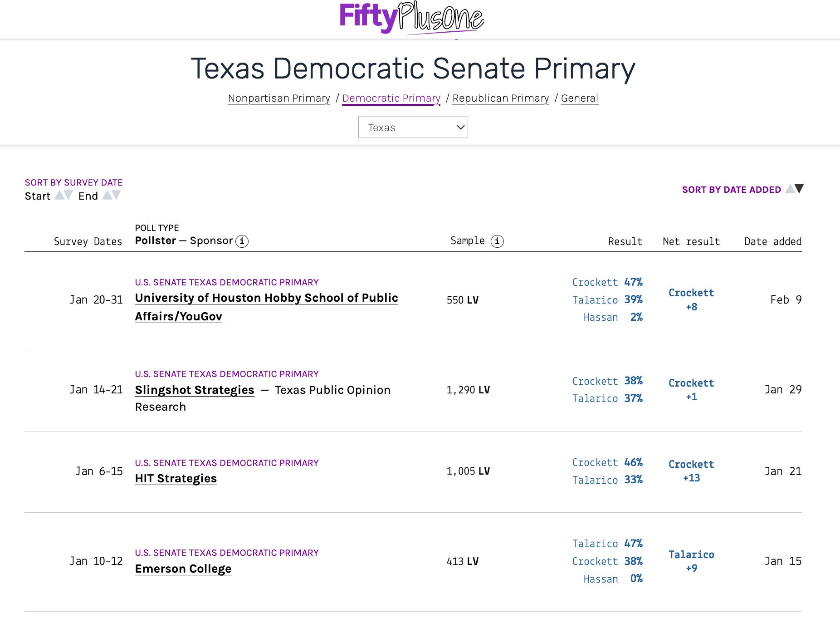Screen dimensions: 840x618
Task: Click the 1,290 LV sample value
Action: (468, 390)
